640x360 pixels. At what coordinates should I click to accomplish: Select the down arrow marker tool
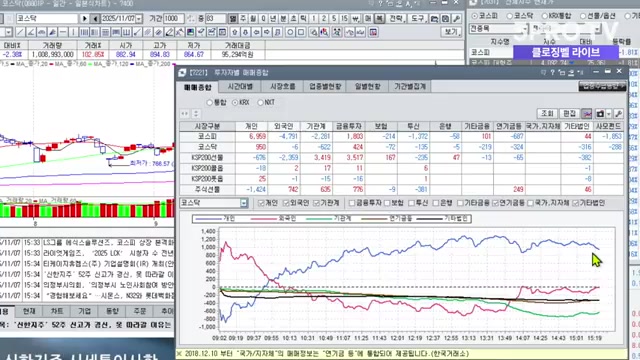[245, 32]
